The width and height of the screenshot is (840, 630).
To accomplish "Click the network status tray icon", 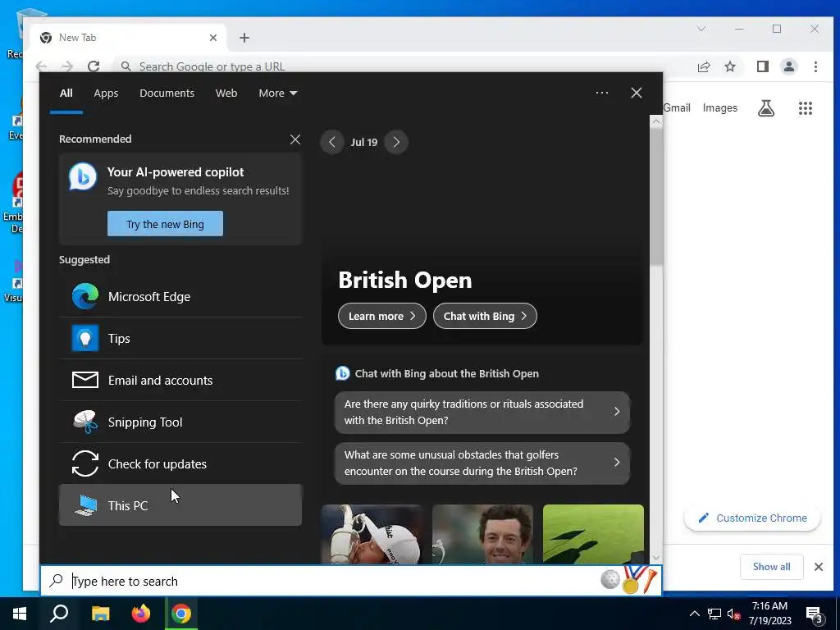I will coord(714,614).
